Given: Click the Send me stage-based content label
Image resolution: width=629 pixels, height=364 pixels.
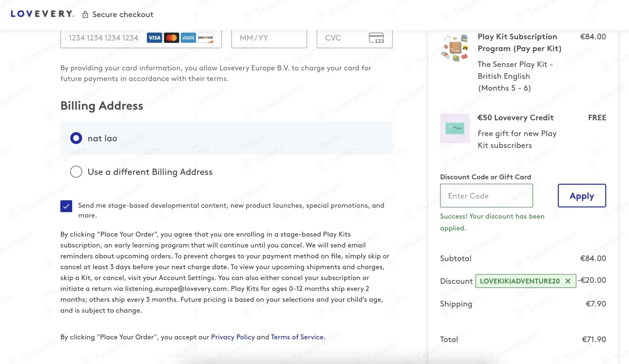Looking at the screenshot, I should pyautogui.click(x=231, y=210).
